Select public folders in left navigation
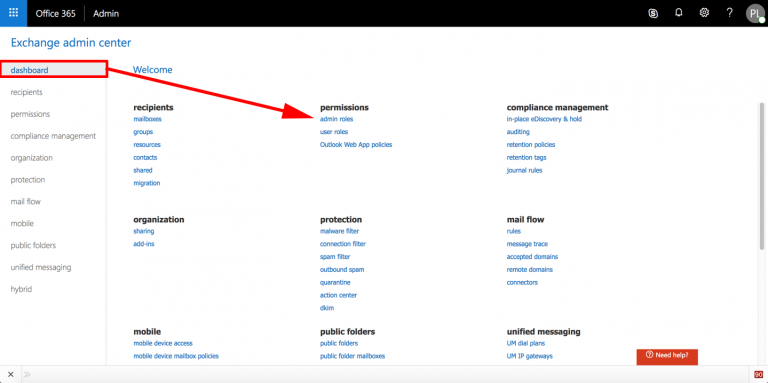 coord(33,245)
